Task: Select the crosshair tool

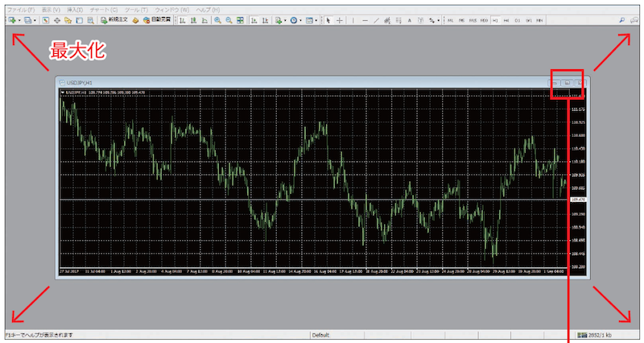Action: 340,20
